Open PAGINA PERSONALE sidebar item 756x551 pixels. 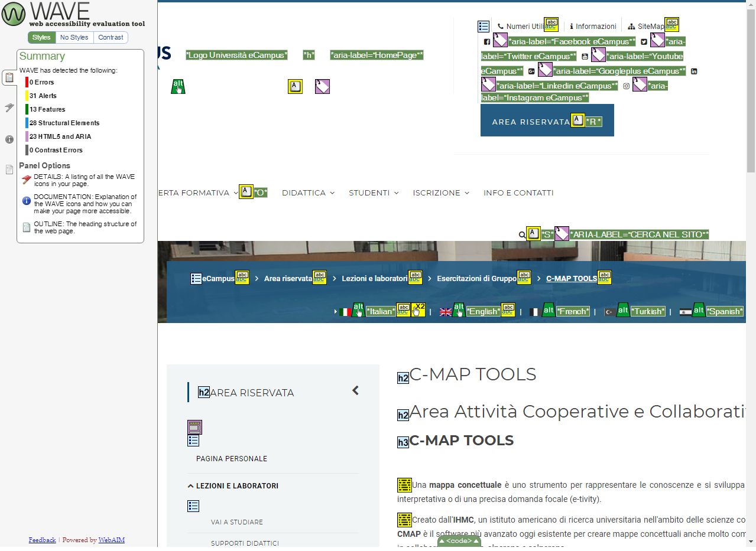(x=232, y=459)
